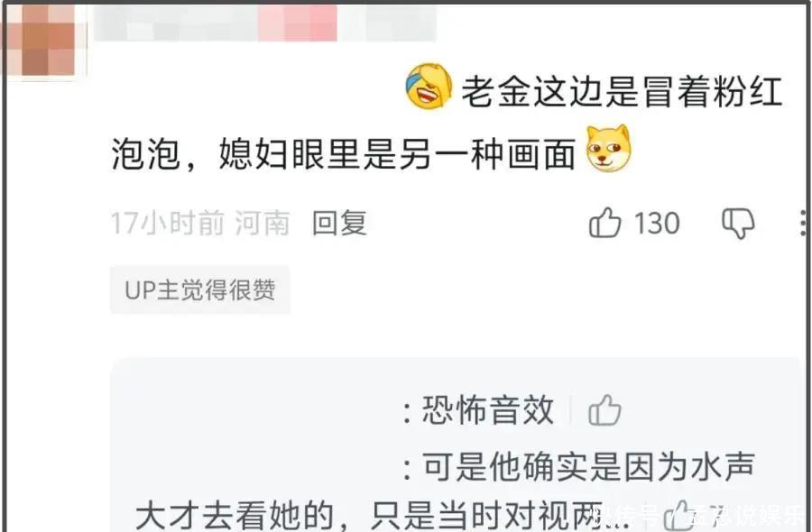812x532 pixels.
Task: Open the commenter's blurred username
Action: pyautogui.click(x=264, y=23)
